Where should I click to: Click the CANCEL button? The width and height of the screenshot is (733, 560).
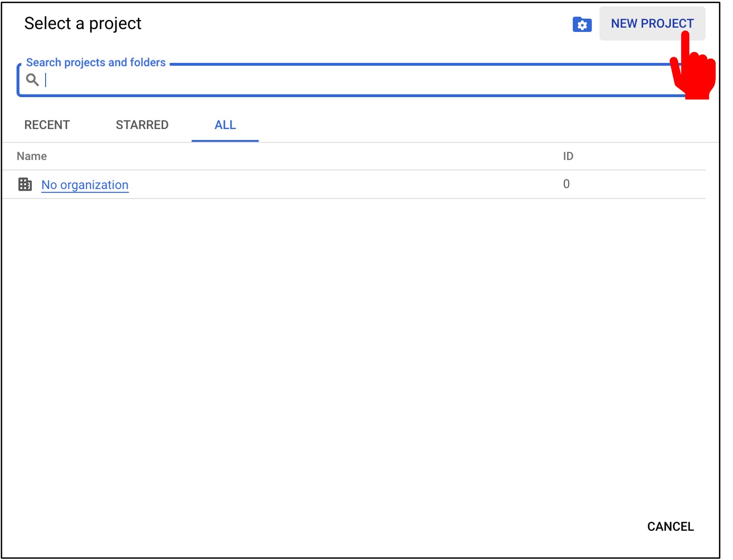(x=670, y=526)
